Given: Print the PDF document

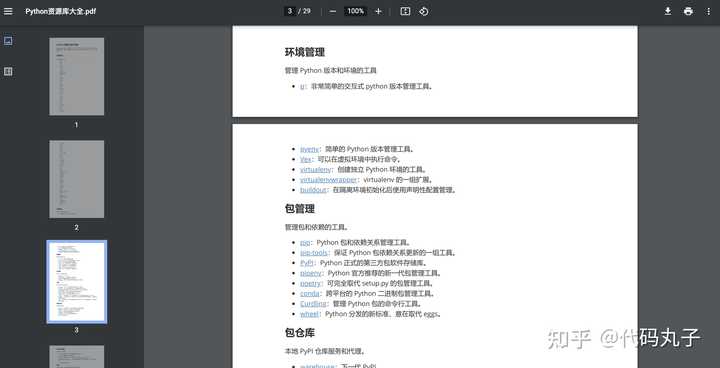Looking at the screenshot, I should tap(688, 11).
